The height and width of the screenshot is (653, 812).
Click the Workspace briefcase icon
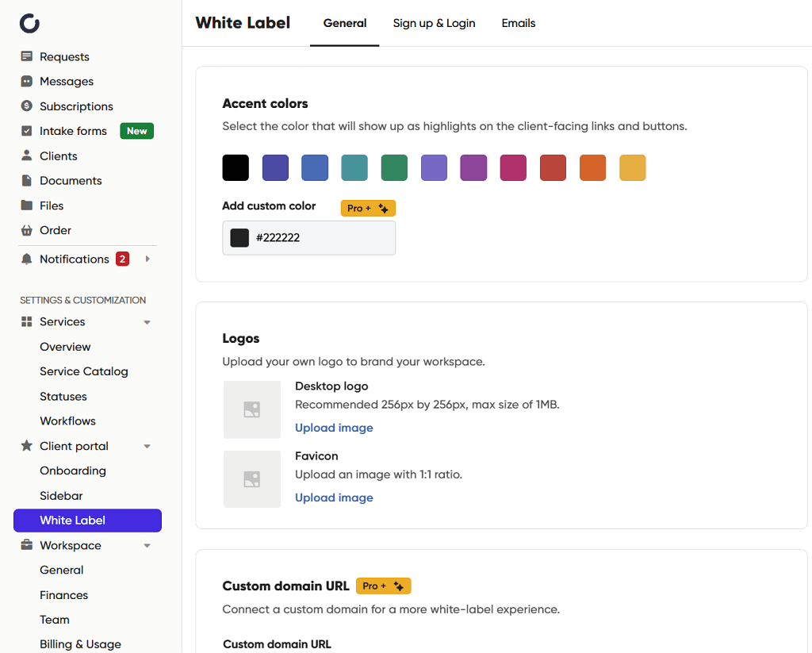coord(26,545)
